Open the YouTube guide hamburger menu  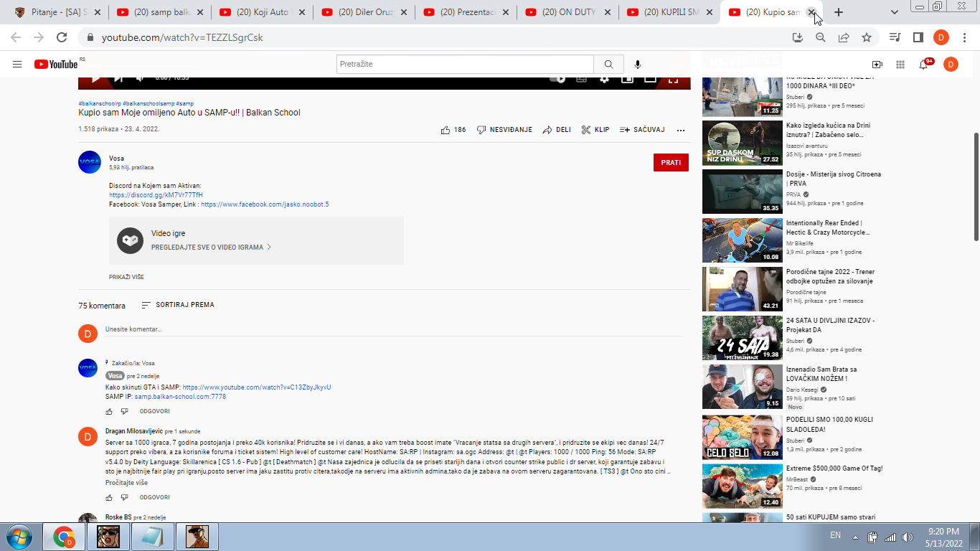tap(17, 65)
